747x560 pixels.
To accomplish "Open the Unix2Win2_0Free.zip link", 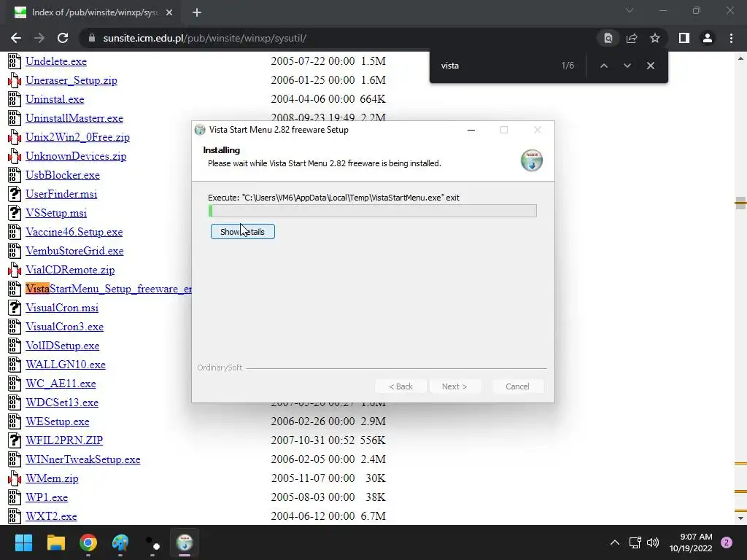I will [x=77, y=137].
